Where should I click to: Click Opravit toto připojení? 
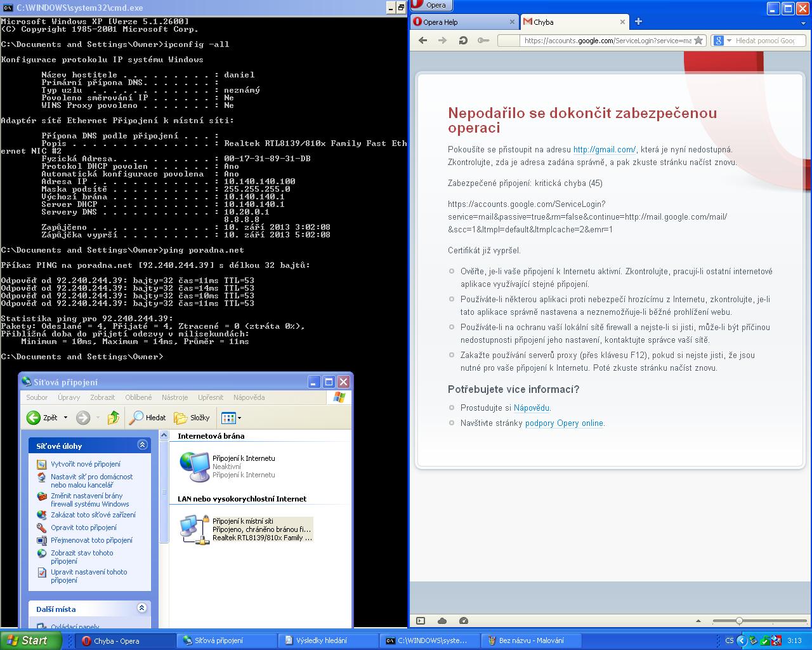(x=84, y=527)
